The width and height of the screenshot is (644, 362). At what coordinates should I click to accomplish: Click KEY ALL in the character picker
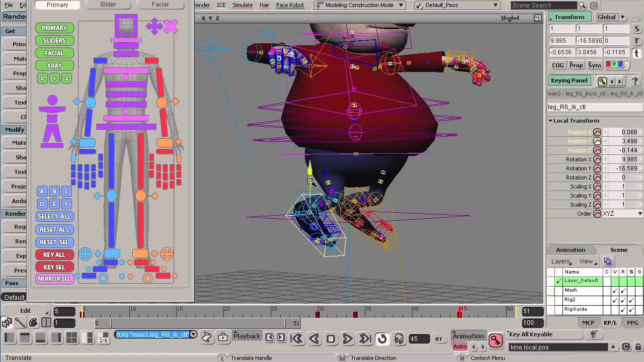tap(54, 254)
